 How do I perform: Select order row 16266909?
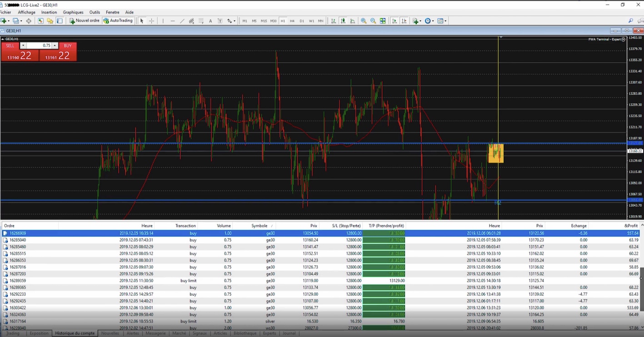pos(320,233)
